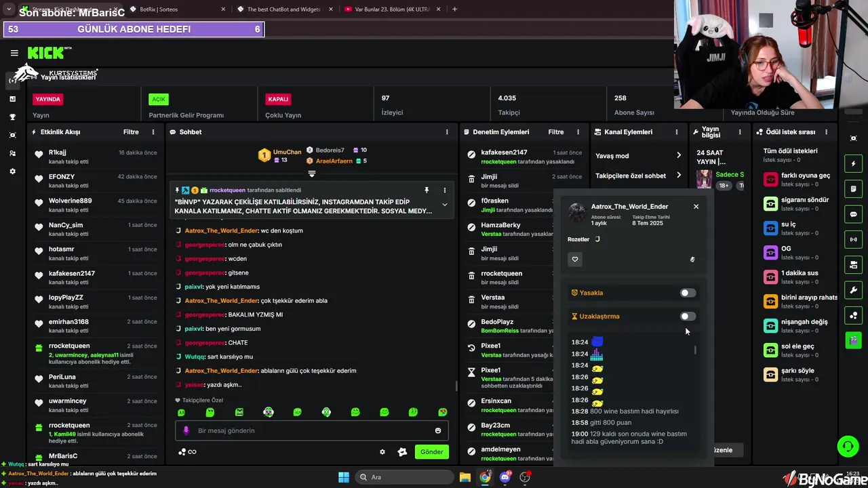Viewport: 868px width, 488px height.
Task: Click the green clapperboard icon in right sidebar
Action: click(854, 340)
